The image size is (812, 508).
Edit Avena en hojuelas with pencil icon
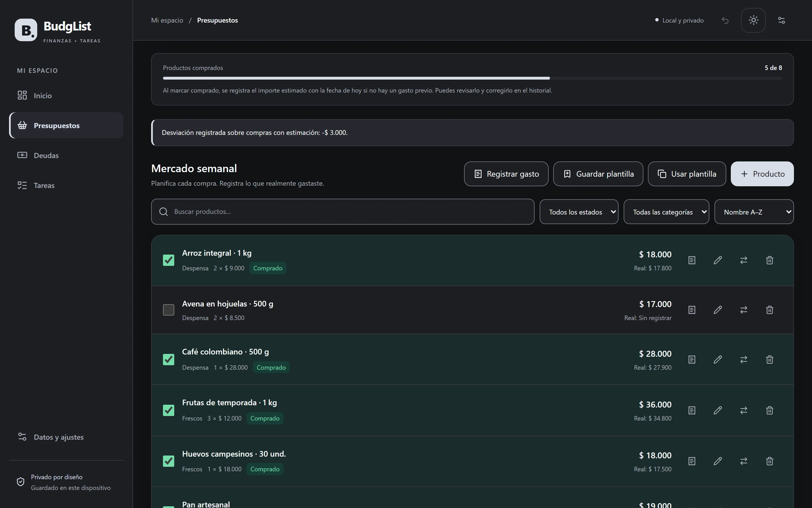click(718, 310)
